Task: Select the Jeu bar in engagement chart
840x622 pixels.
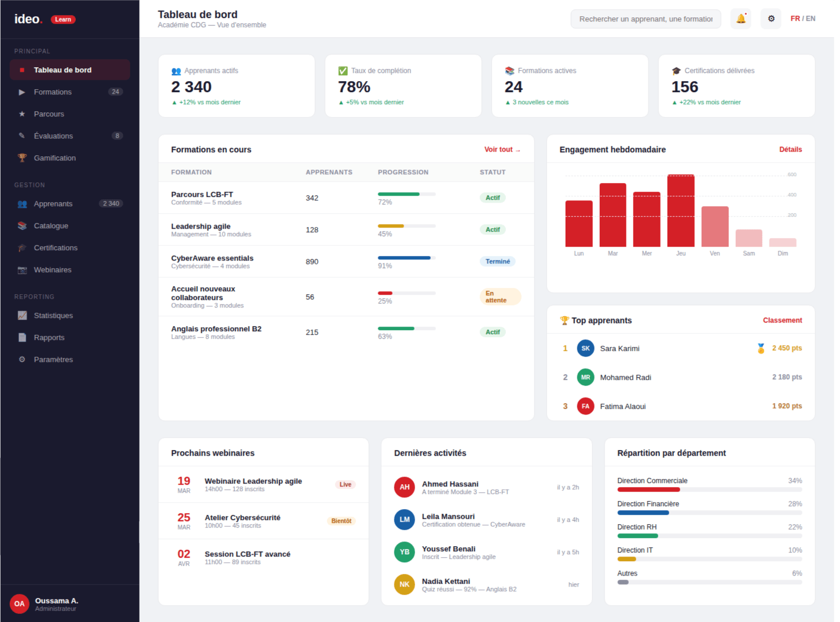Action: click(x=681, y=211)
